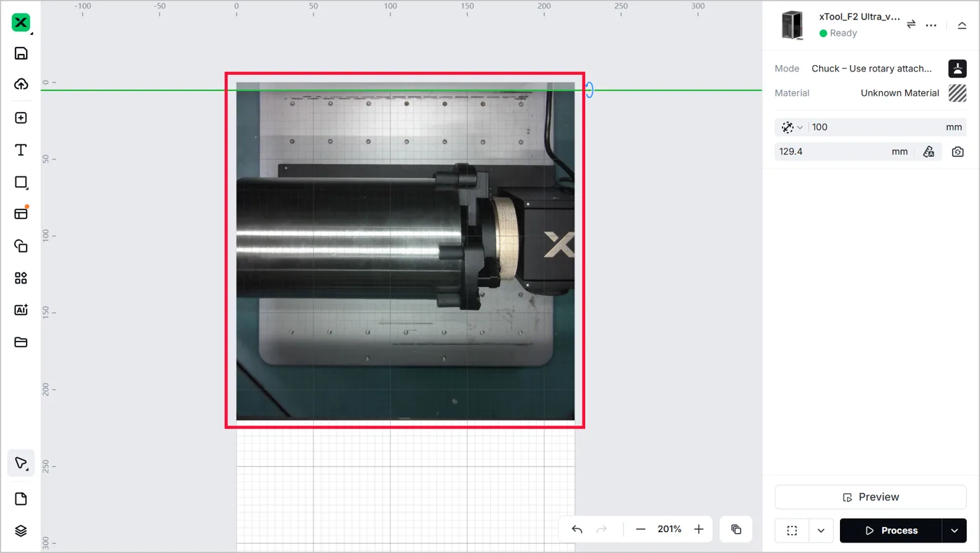Click the switch device arrows icon

tap(911, 24)
